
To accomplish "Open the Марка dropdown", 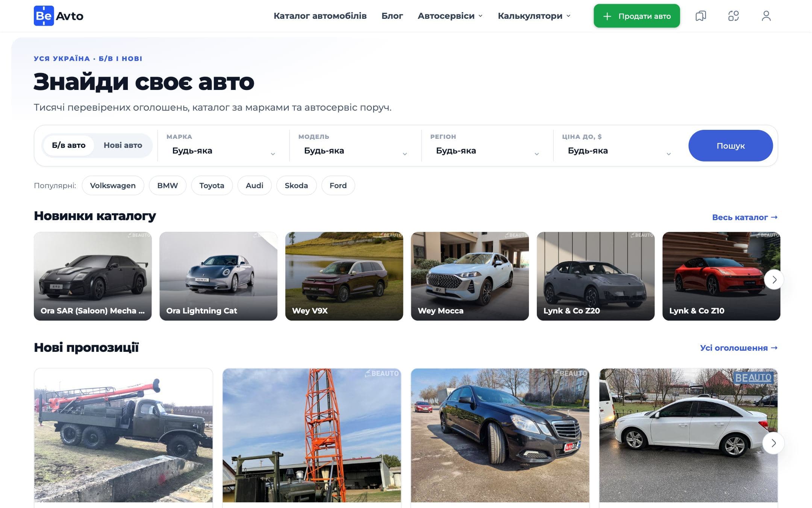I will click(223, 146).
